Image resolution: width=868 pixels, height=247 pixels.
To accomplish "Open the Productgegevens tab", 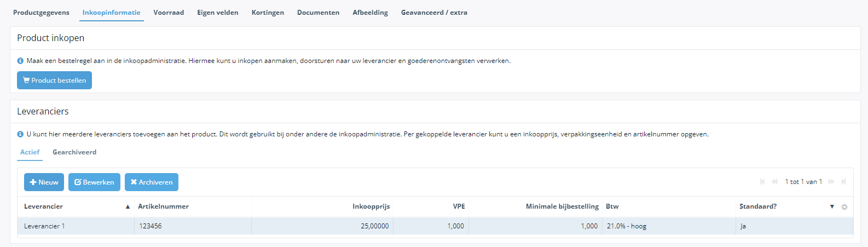I will [x=41, y=12].
